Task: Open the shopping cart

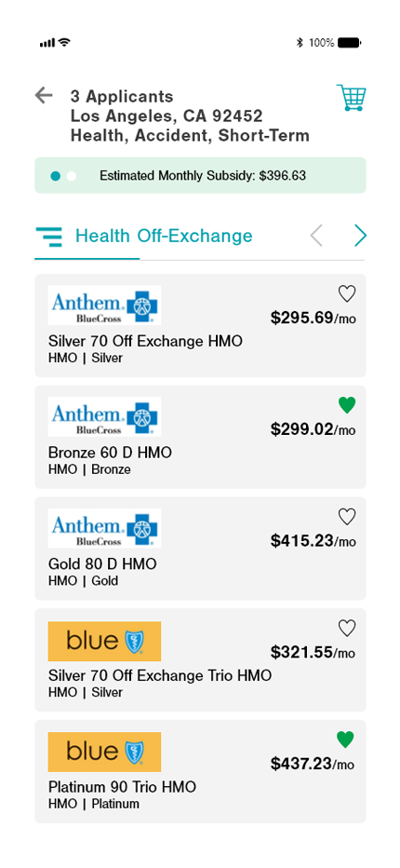Action: coord(352,98)
